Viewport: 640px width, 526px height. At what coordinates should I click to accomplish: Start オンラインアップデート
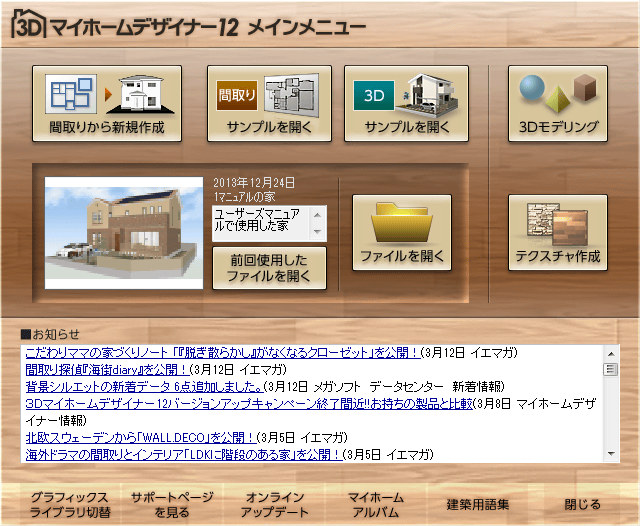click(x=274, y=505)
